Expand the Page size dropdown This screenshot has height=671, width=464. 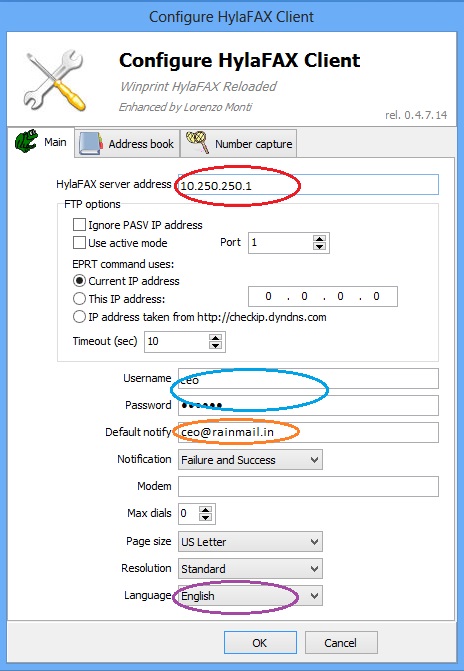tap(250, 542)
